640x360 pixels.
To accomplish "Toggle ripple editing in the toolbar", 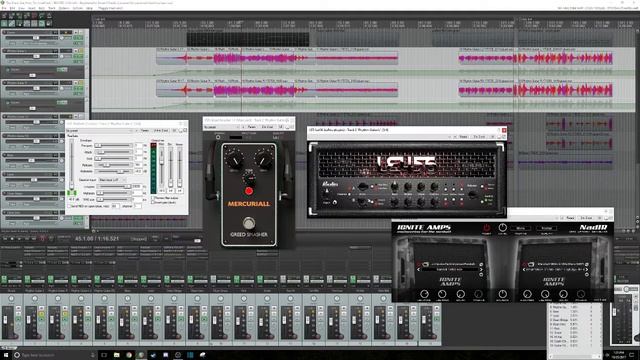I will tap(19, 24).
